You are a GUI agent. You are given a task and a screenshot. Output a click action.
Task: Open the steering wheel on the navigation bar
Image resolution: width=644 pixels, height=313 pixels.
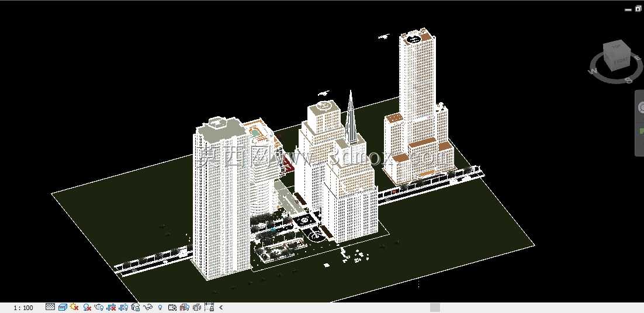pyautogui.click(x=640, y=107)
